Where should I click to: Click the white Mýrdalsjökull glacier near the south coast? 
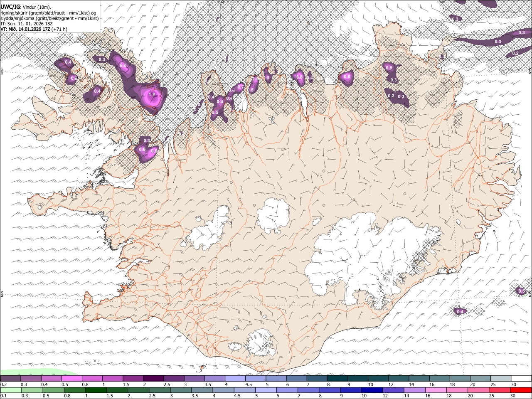tap(261, 342)
